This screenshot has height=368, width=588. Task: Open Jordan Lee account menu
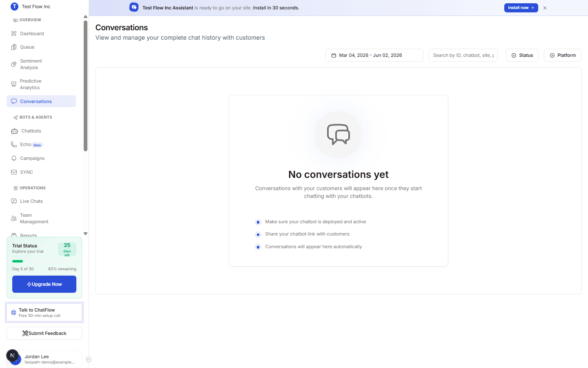click(x=44, y=359)
